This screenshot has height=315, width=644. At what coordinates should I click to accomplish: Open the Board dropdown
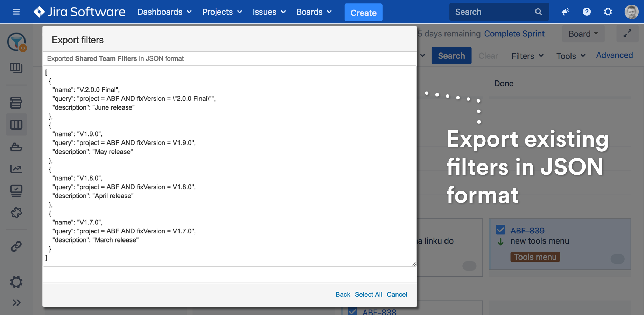583,34
